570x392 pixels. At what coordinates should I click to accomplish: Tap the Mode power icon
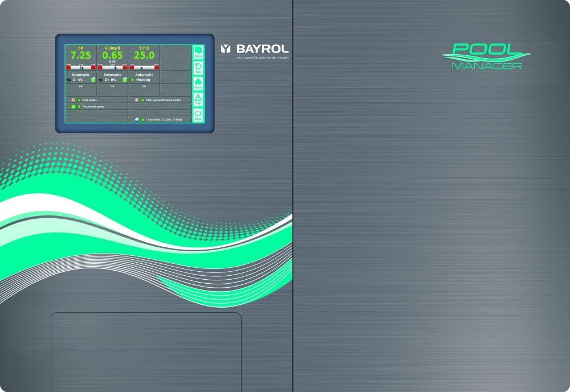tap(198, 116)
